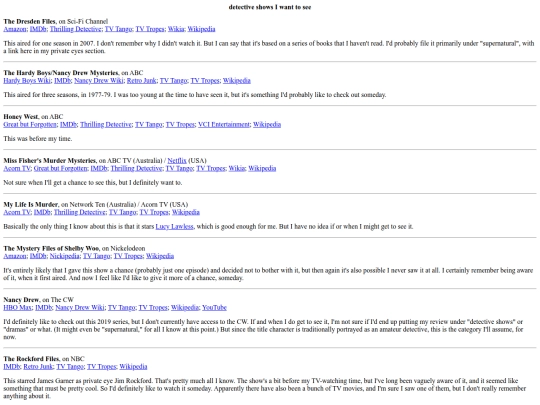The width and height of the screenshot is (540, 405).
Task: Open the Hardy Boys Wiki link
Action: (x=27, y=81)
